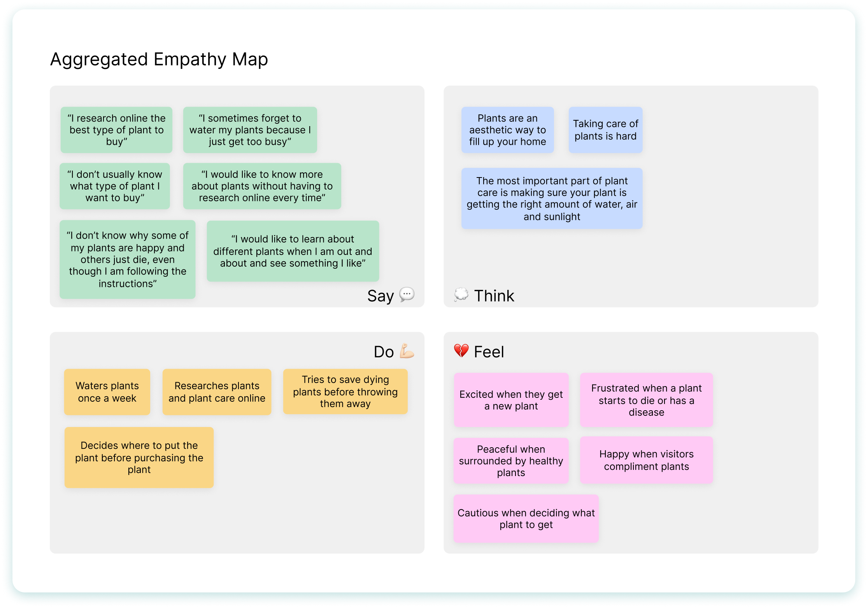The height and width of the screenshot is (608, 868).
Task: Select "I don't usually know what type" note
Action: pyautogui.click(x=115, y=186)
